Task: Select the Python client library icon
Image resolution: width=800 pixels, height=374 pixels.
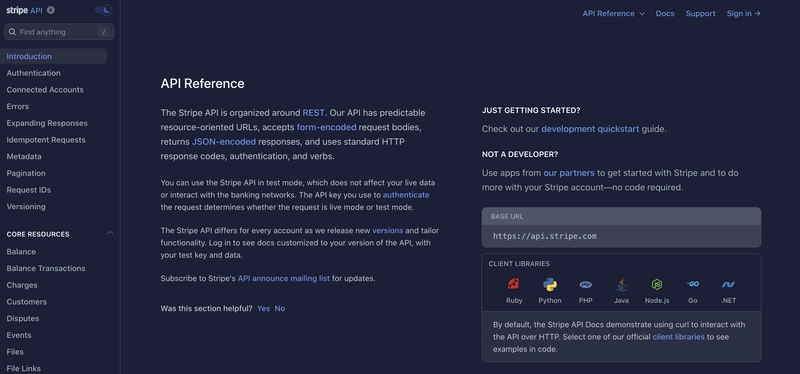Action: 549,284
